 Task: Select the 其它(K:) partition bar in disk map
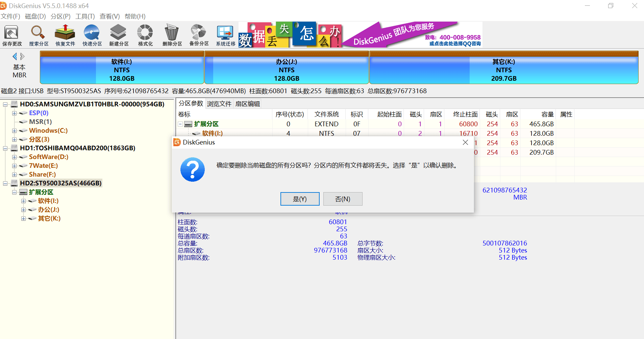[x=503, y=70]
